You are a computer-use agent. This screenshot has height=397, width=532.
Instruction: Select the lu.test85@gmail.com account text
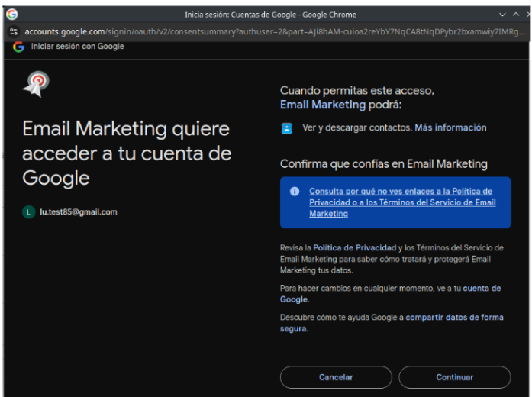click(79, 212)
